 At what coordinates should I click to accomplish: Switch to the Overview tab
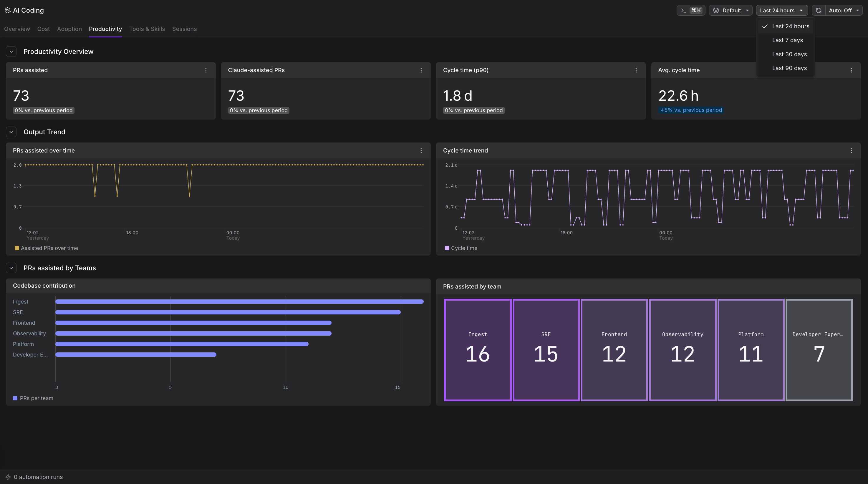click(x=17, y=29)
